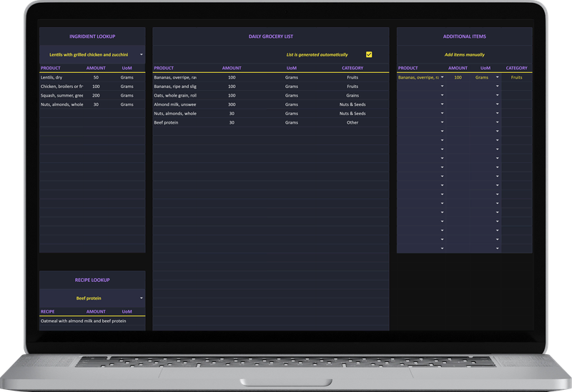
Task: Click CATEGORY header in Daily Grocery List
Action: point(352,68)
